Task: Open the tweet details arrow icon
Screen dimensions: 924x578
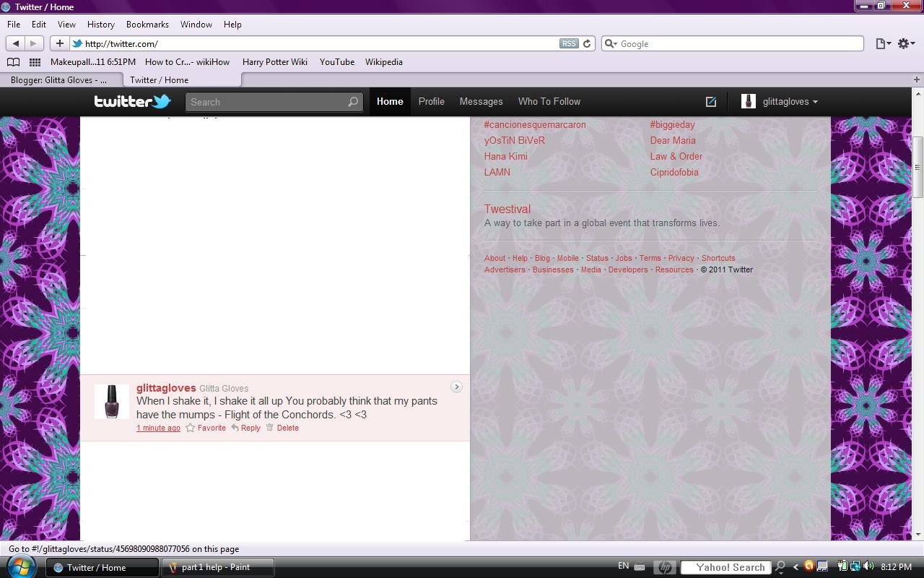Action: pos(456,387)
